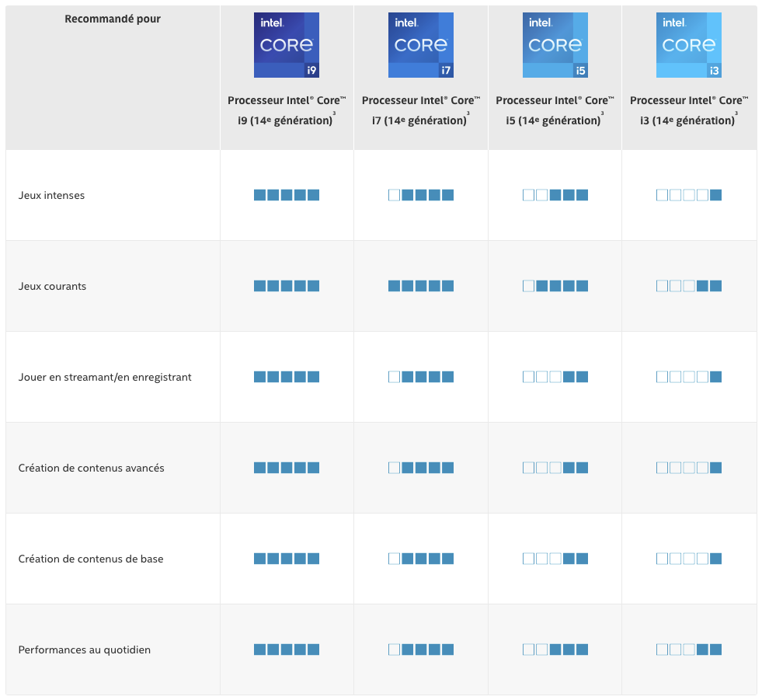Open Processeur Intel Core i5 (14e génération) heading
Viewport: 762px width, 700px height.
point(555,110)
